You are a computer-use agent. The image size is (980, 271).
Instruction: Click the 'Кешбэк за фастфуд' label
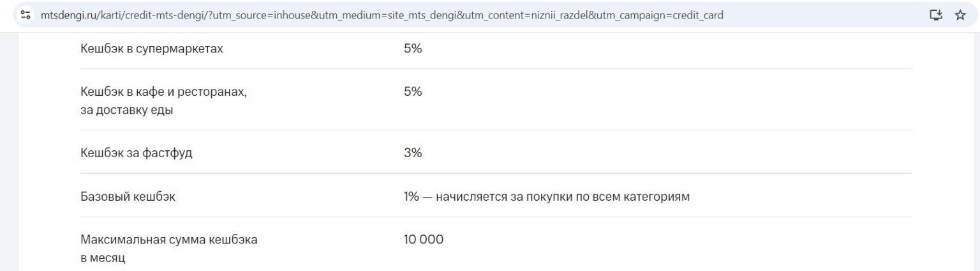pos(136,153)
